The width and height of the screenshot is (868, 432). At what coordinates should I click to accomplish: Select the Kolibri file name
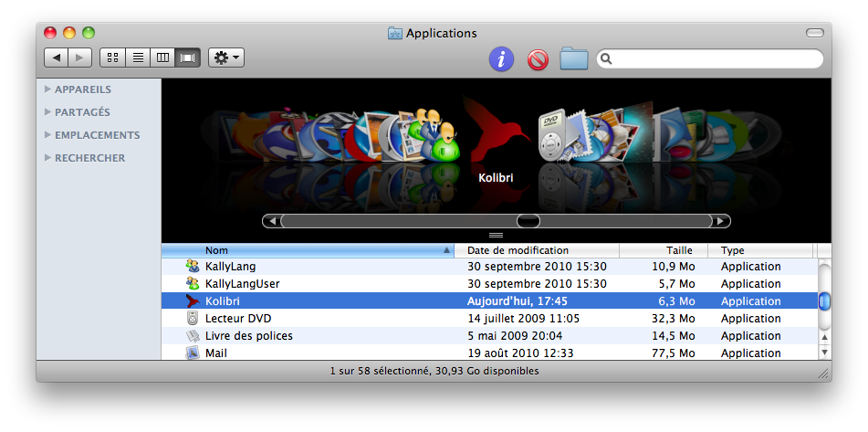point(222,301)
